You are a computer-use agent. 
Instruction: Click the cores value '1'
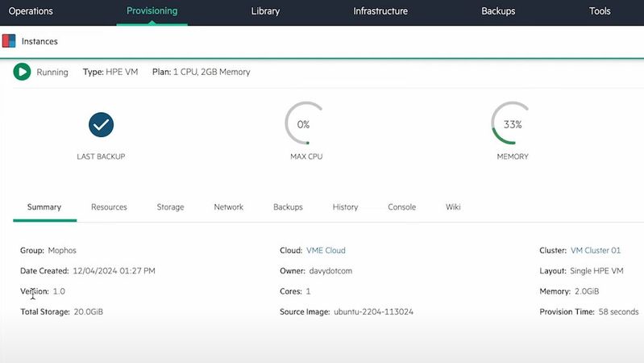coord(308,291)
